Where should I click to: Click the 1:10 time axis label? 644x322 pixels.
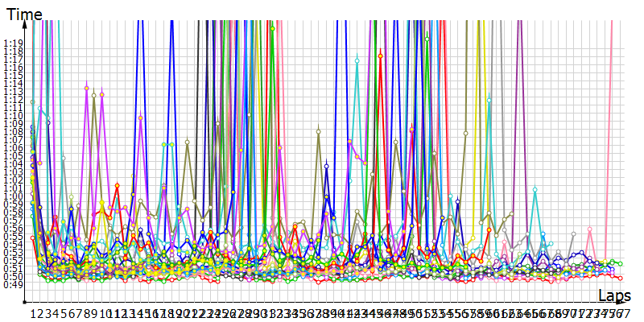coord(13,116)
